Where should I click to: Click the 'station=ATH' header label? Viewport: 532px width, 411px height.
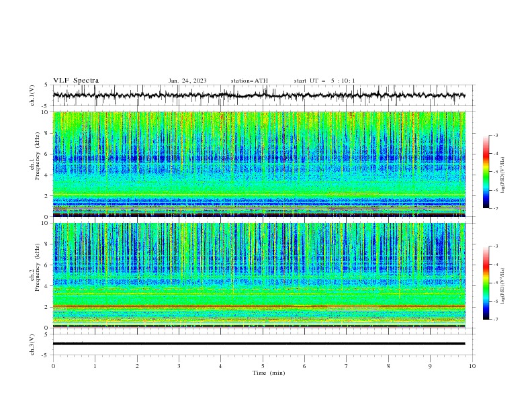click(x=249, y=81)
